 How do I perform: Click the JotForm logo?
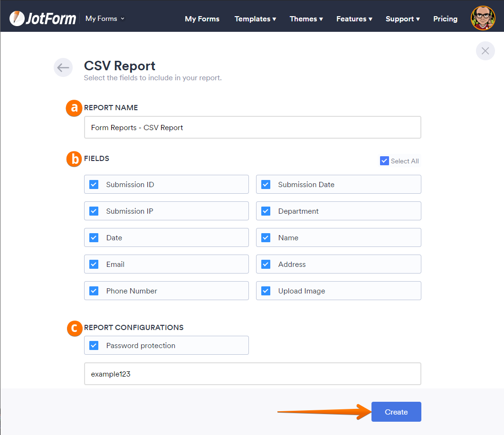[43, 19]
